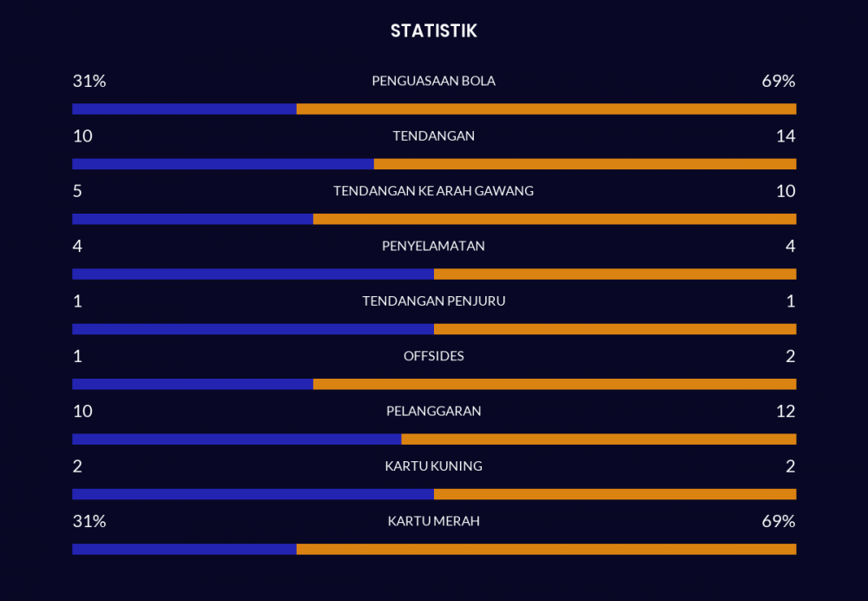This screenshot has width=868, height=601.
Task: Click the blue Penguasaan Bola bar segment
Action: point(184,109)
